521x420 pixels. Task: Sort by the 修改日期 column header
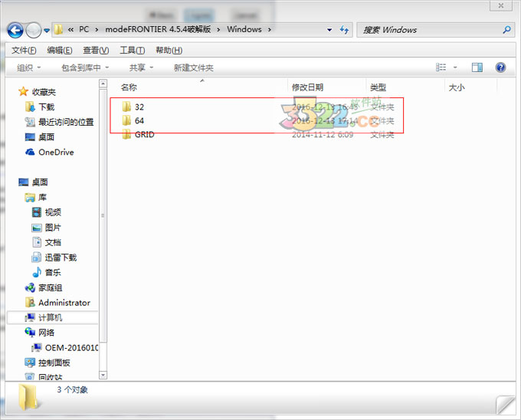click(307, 87)
